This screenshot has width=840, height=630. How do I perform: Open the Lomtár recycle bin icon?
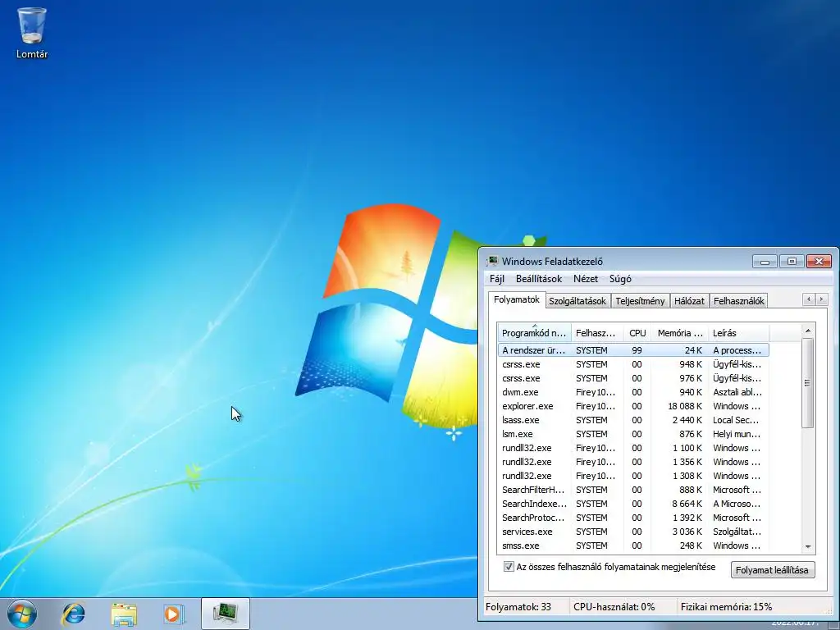[x=32, y=33]
